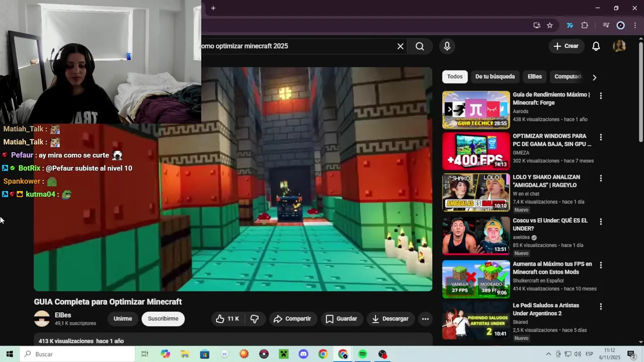Open the ElBes channel avatar
Viewport: 644px width, 362px height.
[x=42, y=319]
